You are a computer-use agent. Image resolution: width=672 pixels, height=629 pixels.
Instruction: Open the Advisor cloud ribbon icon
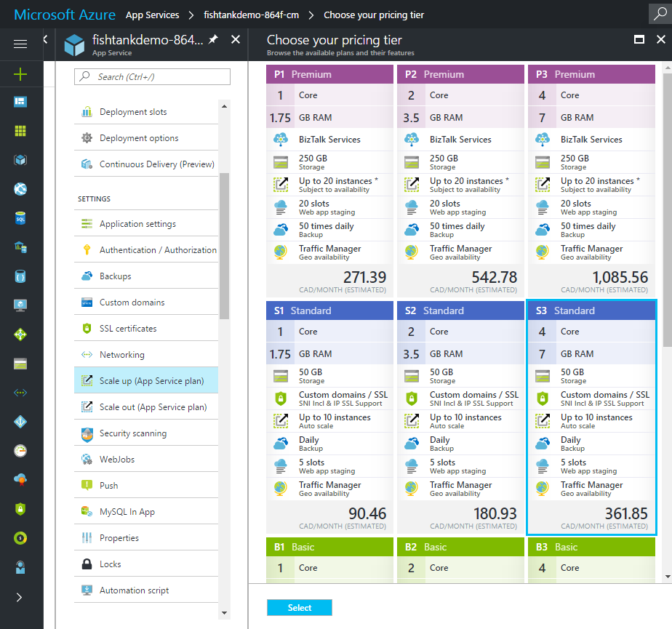click(20, 480)
